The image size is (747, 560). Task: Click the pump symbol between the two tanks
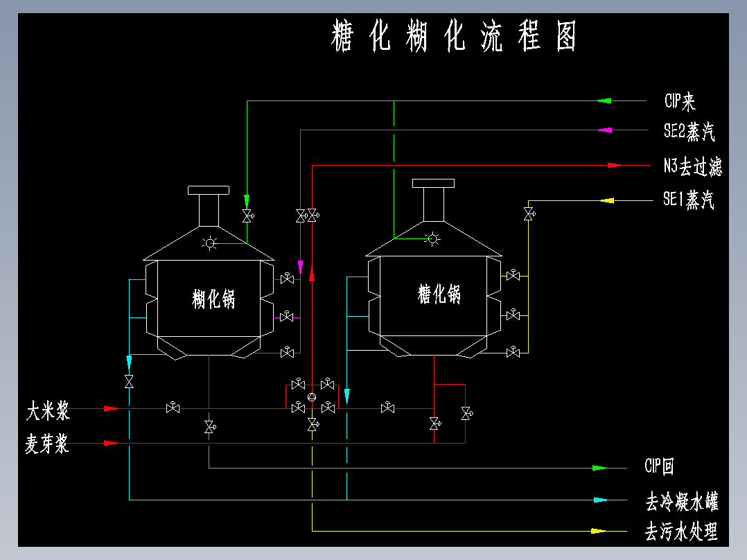click(312, 396)
